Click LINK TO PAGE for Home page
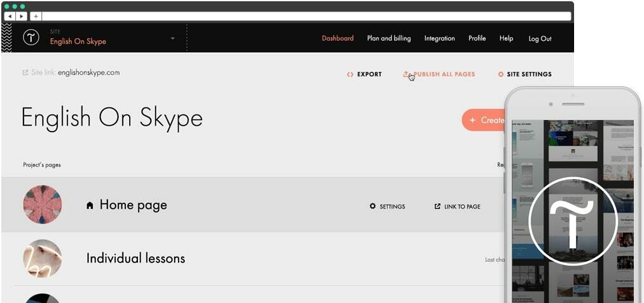644x303 pixels. click(462, 206)
